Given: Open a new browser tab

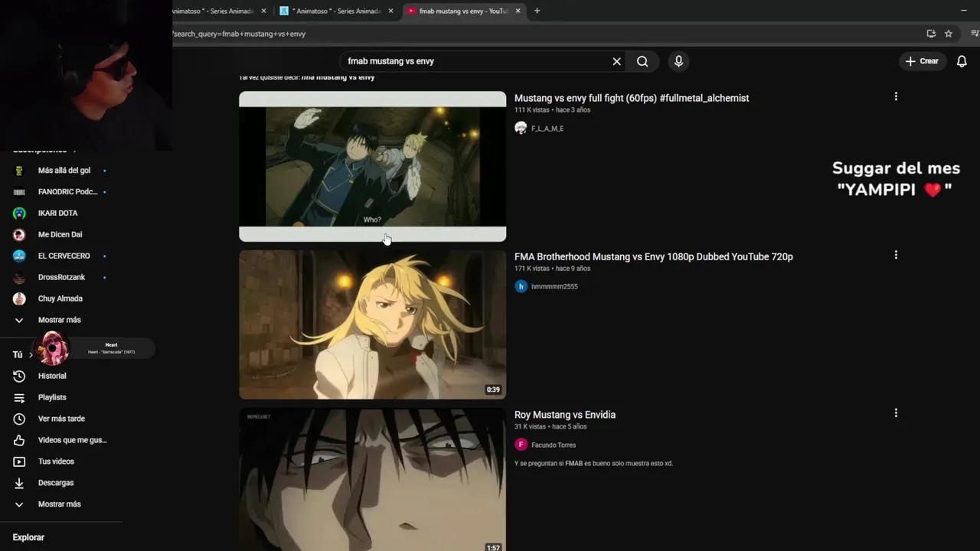Looking at the screenshot, I should click(537, 11).
